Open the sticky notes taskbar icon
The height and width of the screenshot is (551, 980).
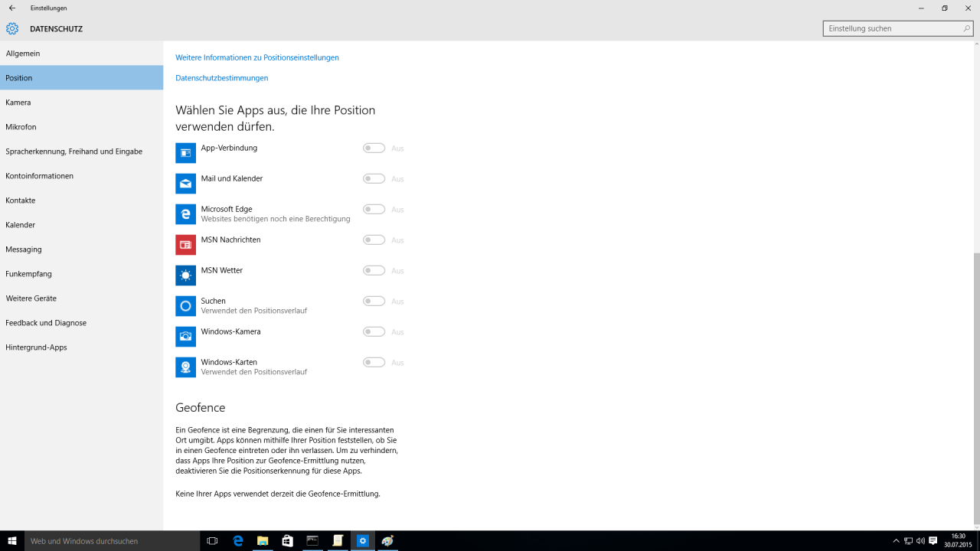(338, 541)
